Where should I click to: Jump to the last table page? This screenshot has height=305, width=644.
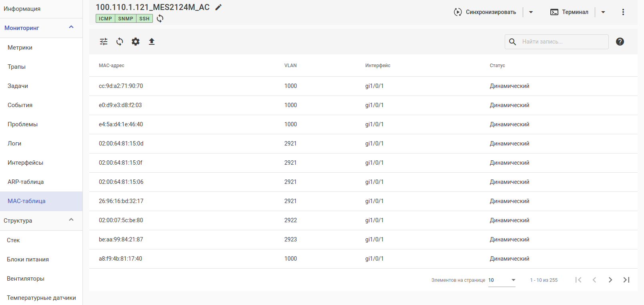pos(626,280)
